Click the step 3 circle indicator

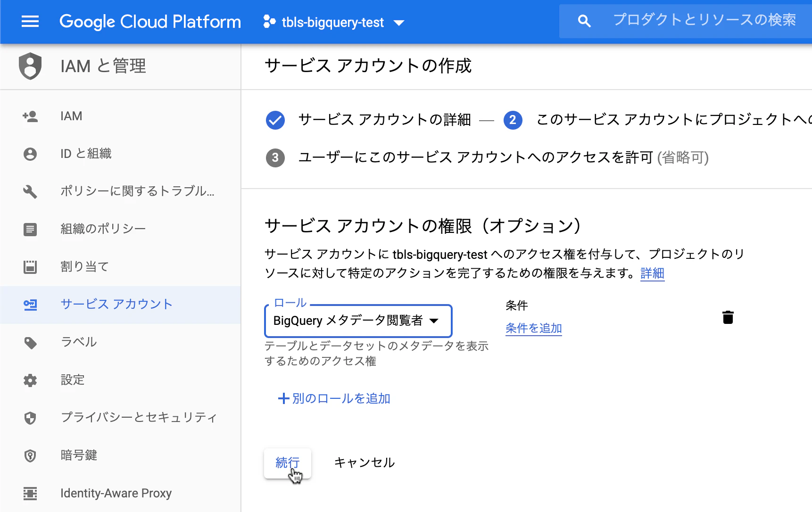point(275,158)
